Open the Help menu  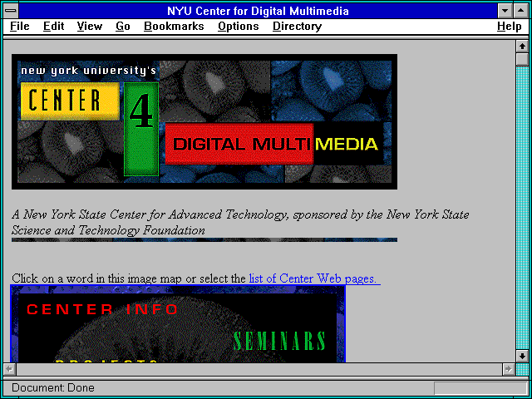pos(510,27)
